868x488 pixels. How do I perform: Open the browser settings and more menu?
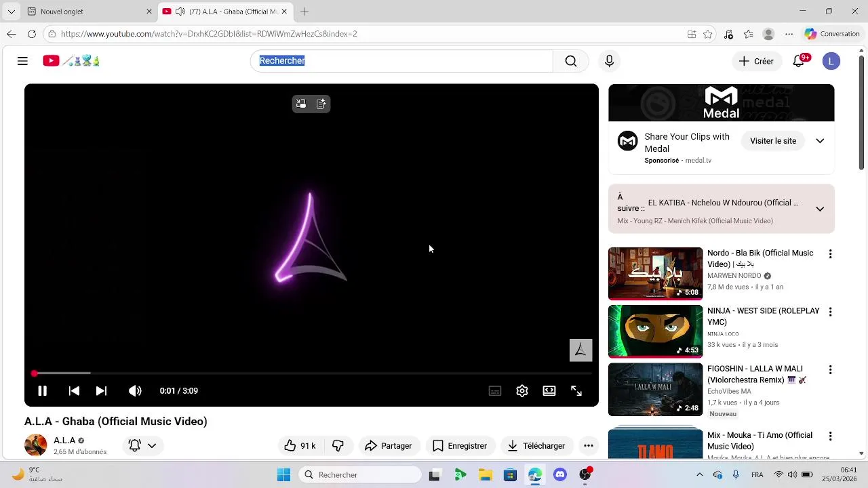pos(789,34)
